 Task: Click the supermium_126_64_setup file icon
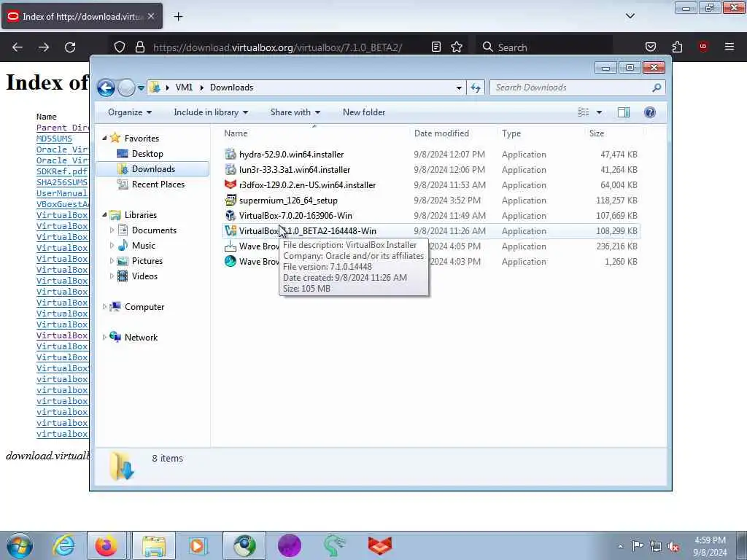point(231,200)
